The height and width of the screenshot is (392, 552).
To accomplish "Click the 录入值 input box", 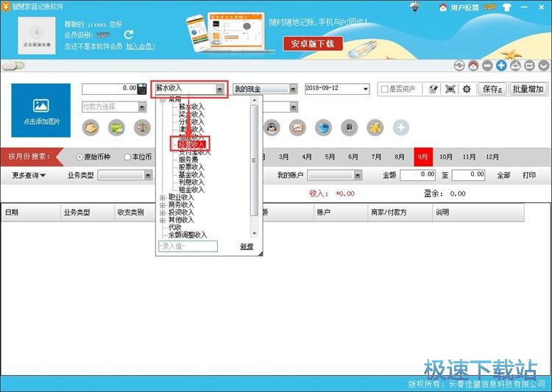I will 188,246.
